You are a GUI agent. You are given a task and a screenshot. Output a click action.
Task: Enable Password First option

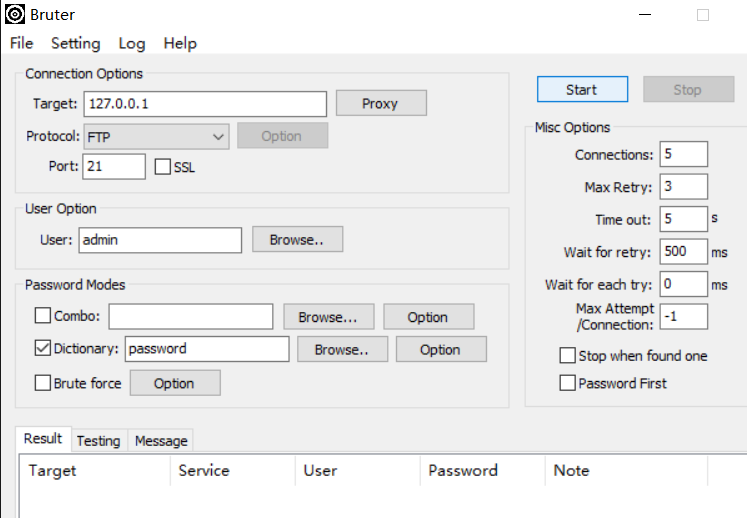[567, 383]
